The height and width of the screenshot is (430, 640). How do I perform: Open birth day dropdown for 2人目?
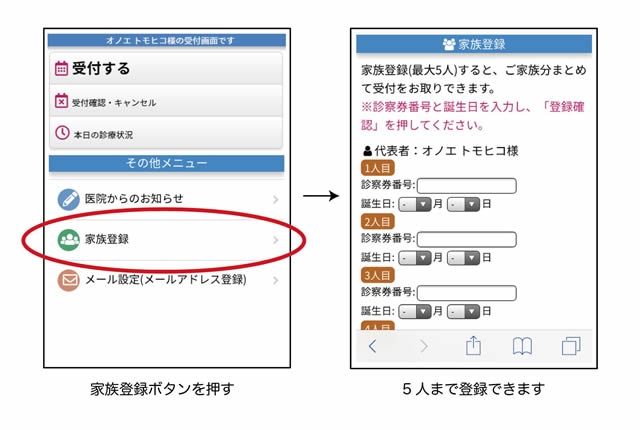pos(463,258)
